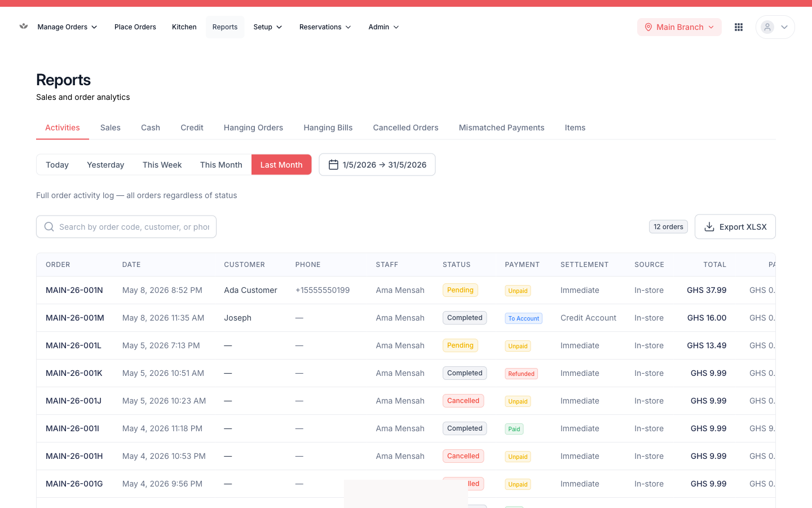Click the DATE column header
The image size is (812, 508).
pos(131,265)
